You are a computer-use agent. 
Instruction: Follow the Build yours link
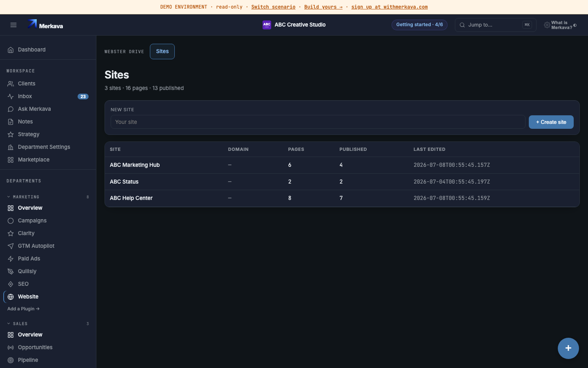tap(323, 7)
